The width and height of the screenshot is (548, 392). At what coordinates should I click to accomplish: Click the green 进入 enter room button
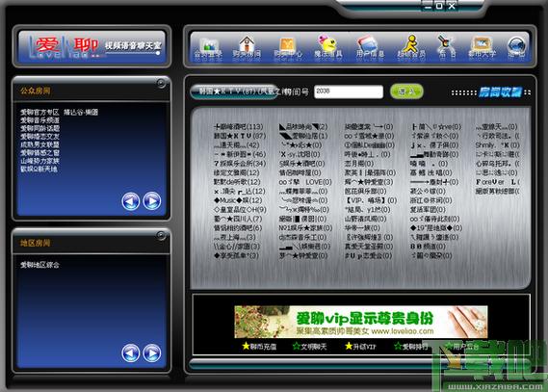pos(406,91)
